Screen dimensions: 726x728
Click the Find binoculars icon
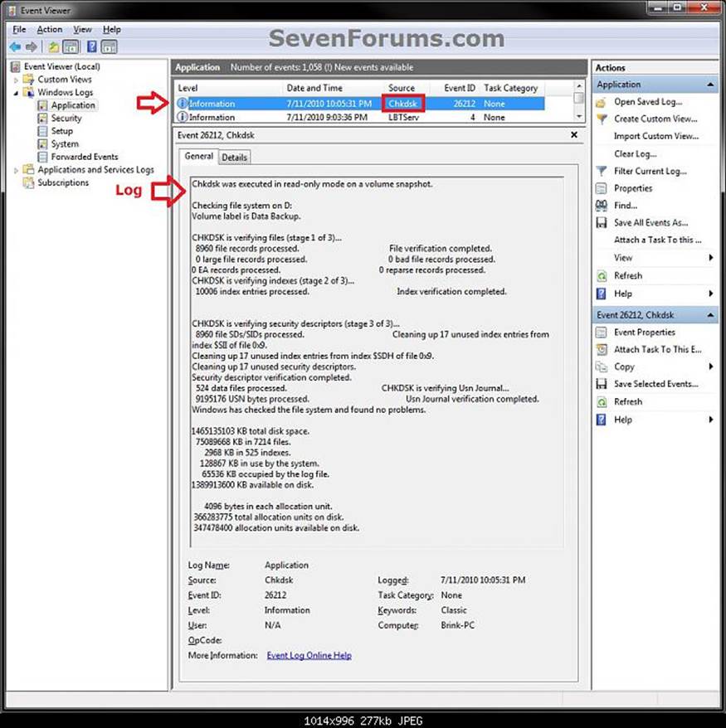(x=602, y=206)
